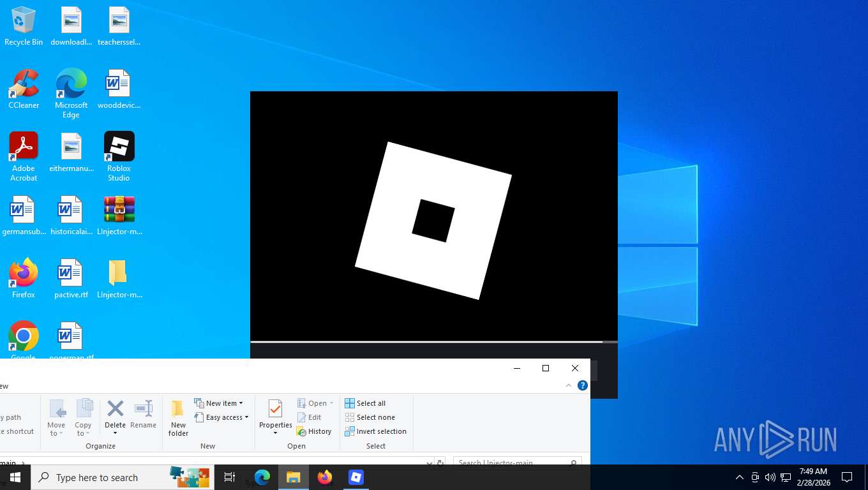This screenshot has width=868, height=490.
Task: Show hidden system tray icons chevron
Action: 740,477
